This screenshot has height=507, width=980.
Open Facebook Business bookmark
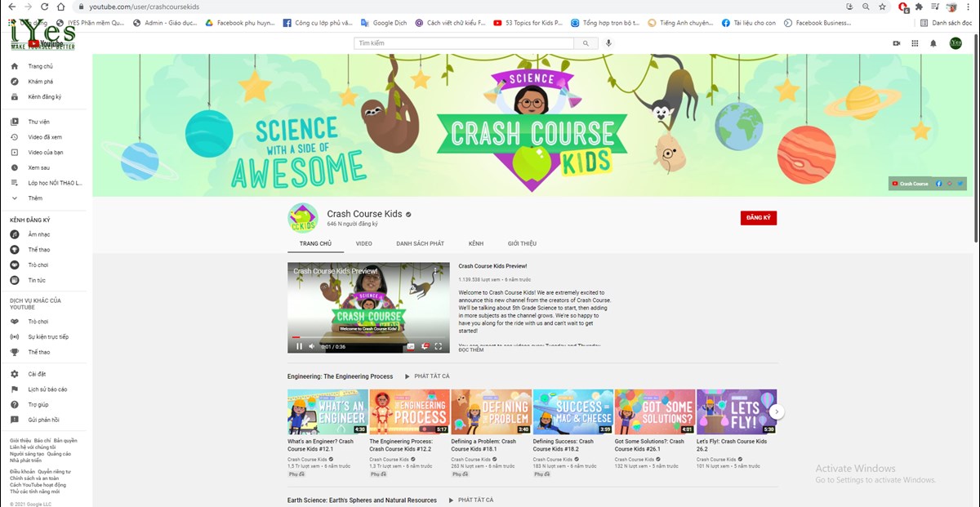(817, 23)
